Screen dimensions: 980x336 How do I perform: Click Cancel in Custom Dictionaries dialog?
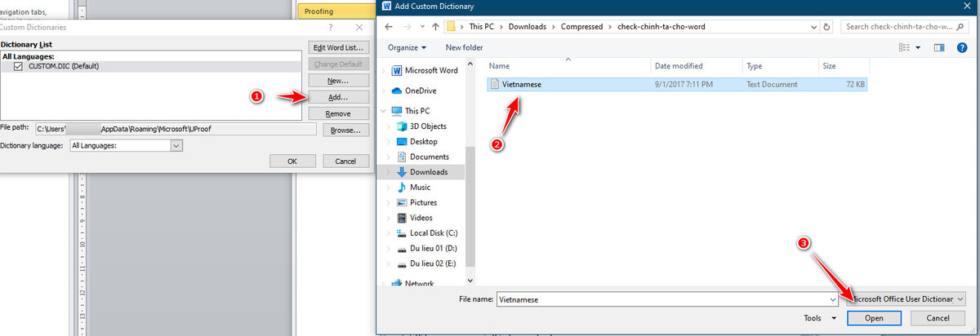click(345, 161)
